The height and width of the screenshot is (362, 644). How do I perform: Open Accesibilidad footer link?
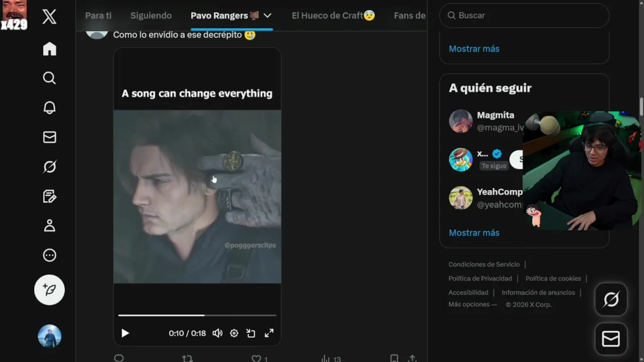pyautogui.click(x=468, y=293)
